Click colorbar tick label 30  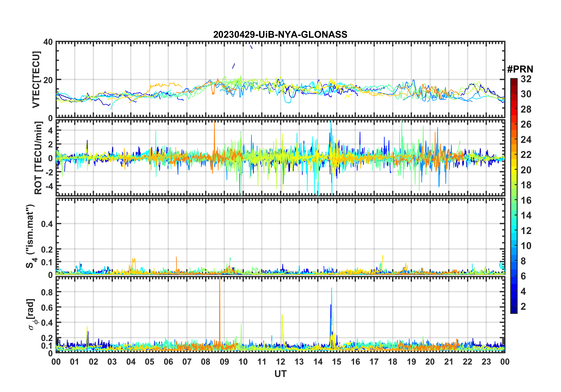526,94
